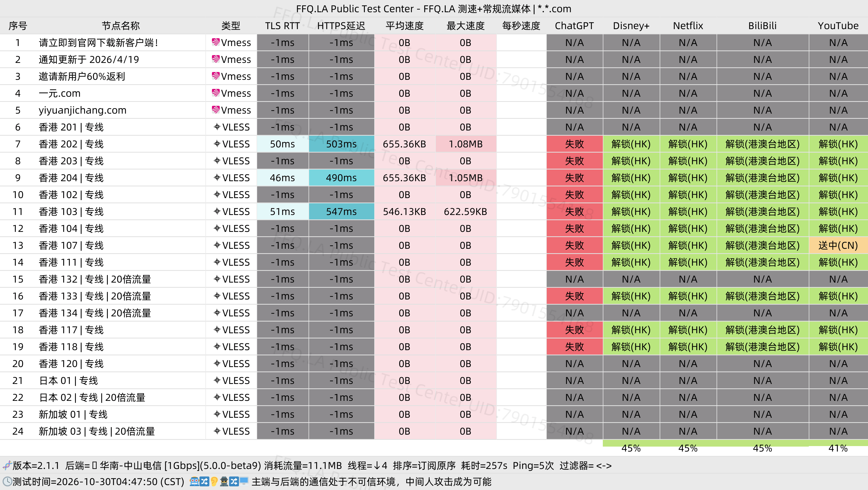Click the TLS RTT column header
Viewport: 868px width, 490px height.
tap(282, 26)
